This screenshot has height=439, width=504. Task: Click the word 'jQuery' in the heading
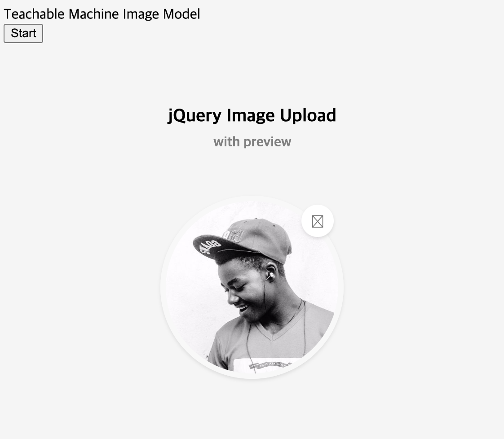coord(195,115)
